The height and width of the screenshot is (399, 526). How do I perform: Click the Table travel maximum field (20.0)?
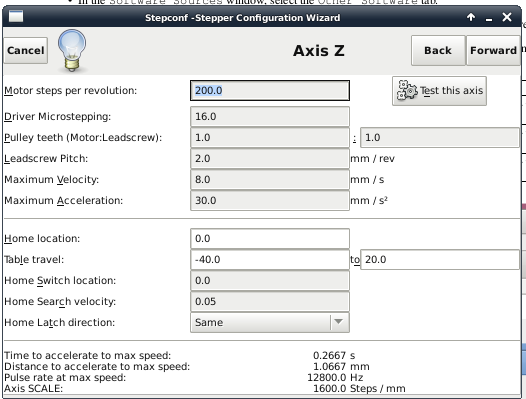(x=440, y=259)
